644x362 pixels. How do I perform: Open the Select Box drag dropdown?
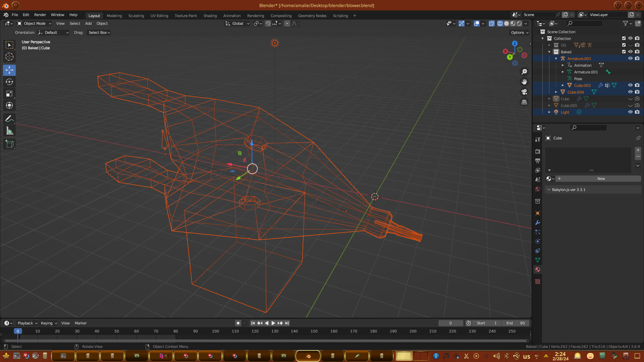point(99,33)
